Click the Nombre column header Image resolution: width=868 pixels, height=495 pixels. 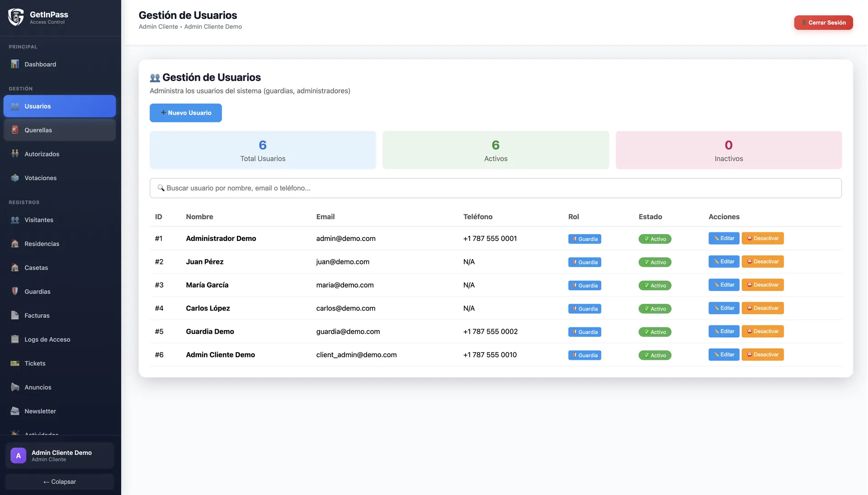pyautogui.click(x=199, y=217)
